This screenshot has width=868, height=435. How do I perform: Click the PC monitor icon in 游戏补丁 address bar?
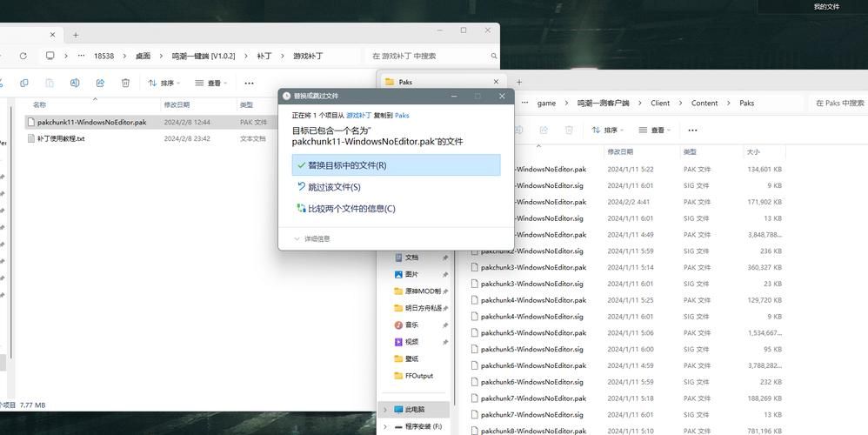pyautogui.click(x=50, y=56)
